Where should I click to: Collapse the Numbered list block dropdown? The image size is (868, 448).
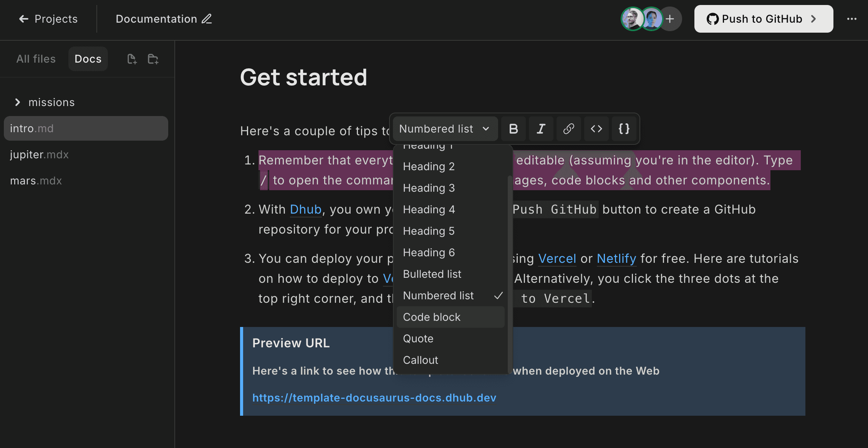pyautogui.click(x=444, y=129)
